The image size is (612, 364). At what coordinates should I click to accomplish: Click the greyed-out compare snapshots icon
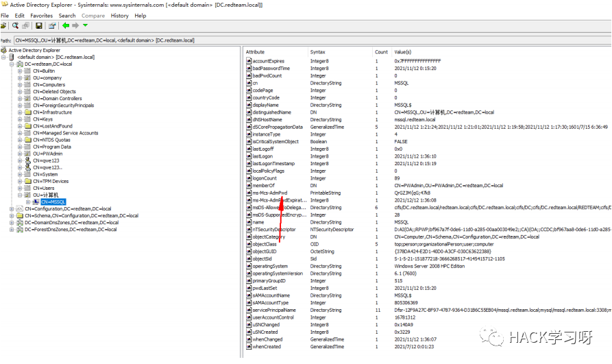click(x=26, y=26)
